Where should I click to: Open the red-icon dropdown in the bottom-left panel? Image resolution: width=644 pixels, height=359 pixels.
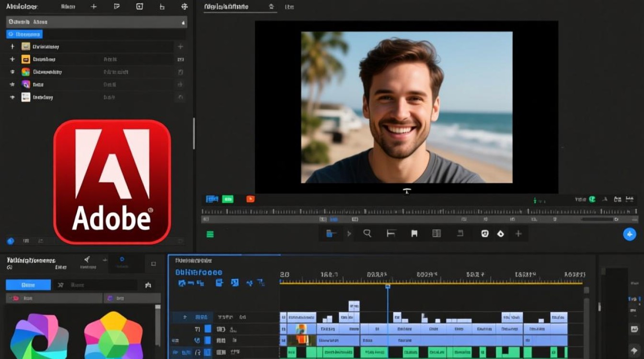coord(54,298)
